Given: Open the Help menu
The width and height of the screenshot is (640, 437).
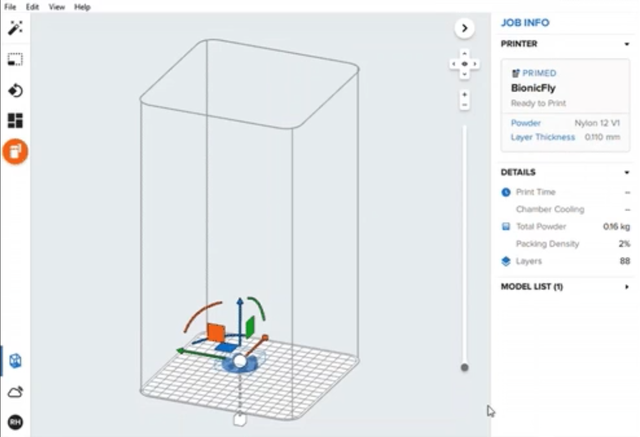Looking at the screenshot, I should (x=82, y=7).
